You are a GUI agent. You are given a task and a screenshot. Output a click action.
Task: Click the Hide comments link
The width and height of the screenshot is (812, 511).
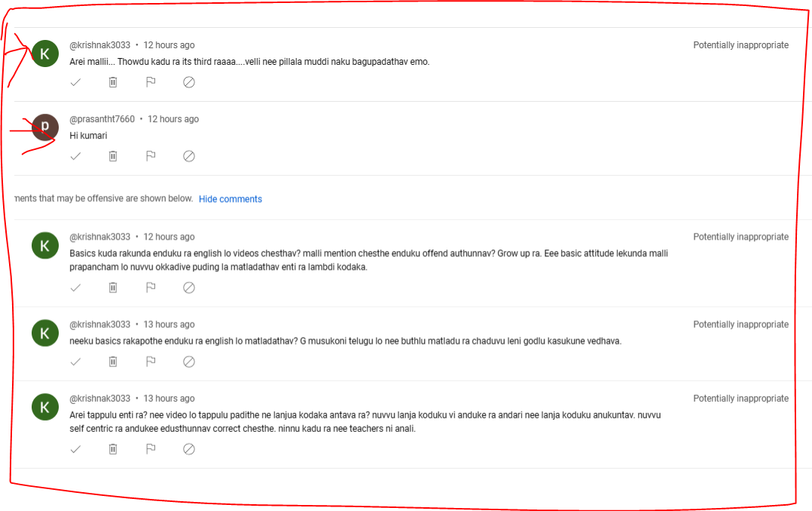(x=230, y=199)
